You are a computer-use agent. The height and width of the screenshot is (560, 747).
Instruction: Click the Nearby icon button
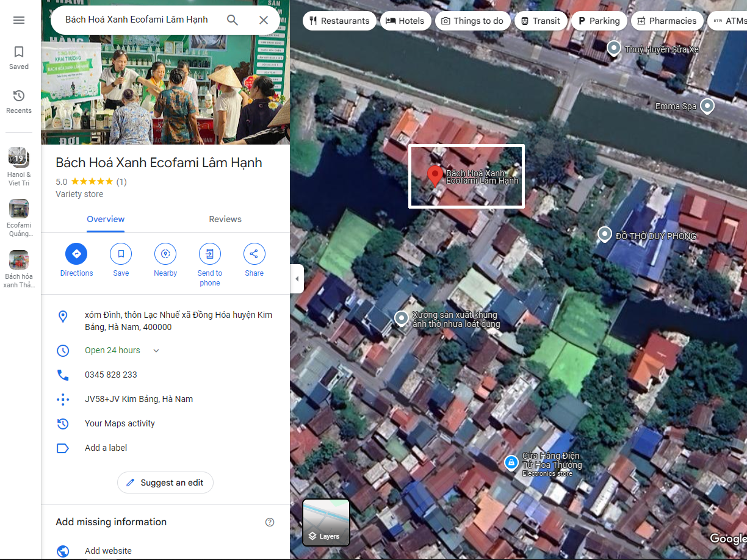click(165, 254)
